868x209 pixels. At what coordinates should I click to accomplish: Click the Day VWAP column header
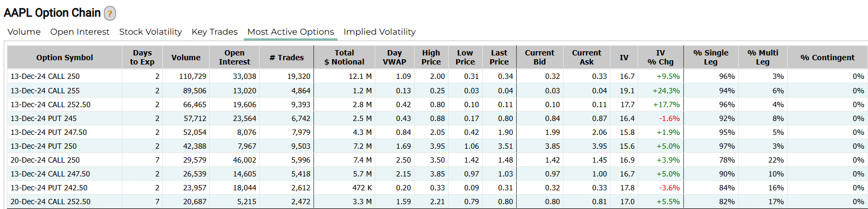[x=394, y=58]
